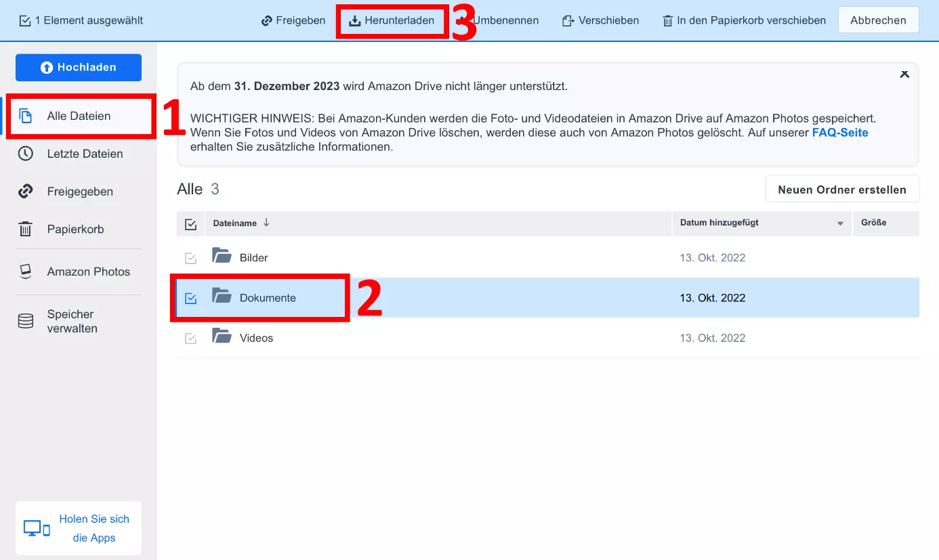939x560 pixels.
Task: Open Speicher verwalten in sidebar
Action: 72,322
